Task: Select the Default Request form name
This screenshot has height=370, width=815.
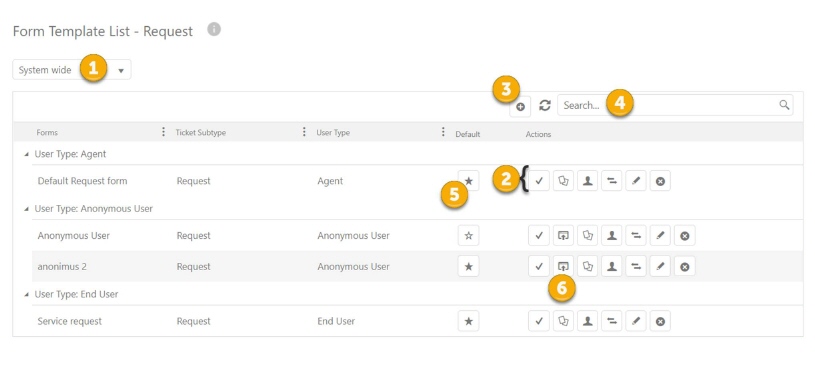Action: coord(82,181)
